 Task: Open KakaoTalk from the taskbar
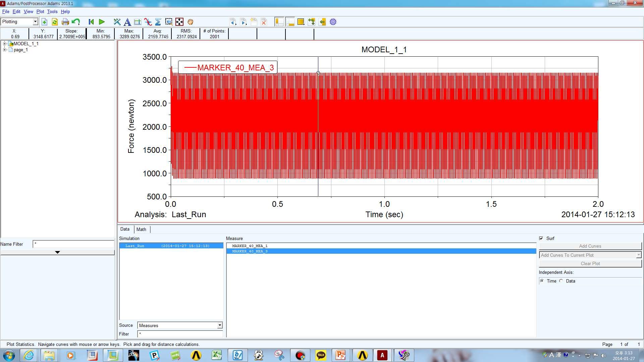321,355
